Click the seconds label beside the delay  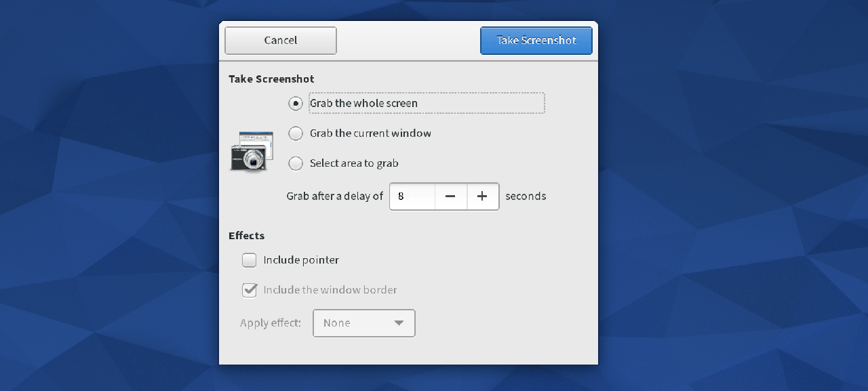[x=526, y=197]
